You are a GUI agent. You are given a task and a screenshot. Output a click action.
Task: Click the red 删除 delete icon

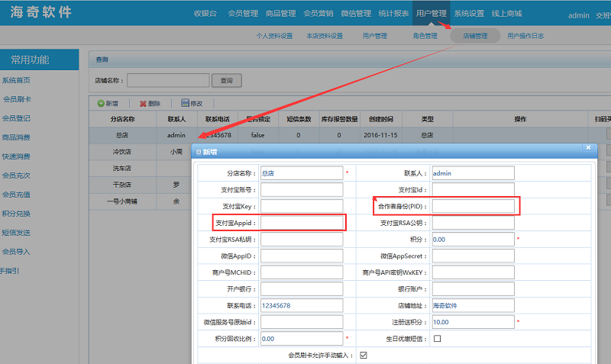pos(143,104)
